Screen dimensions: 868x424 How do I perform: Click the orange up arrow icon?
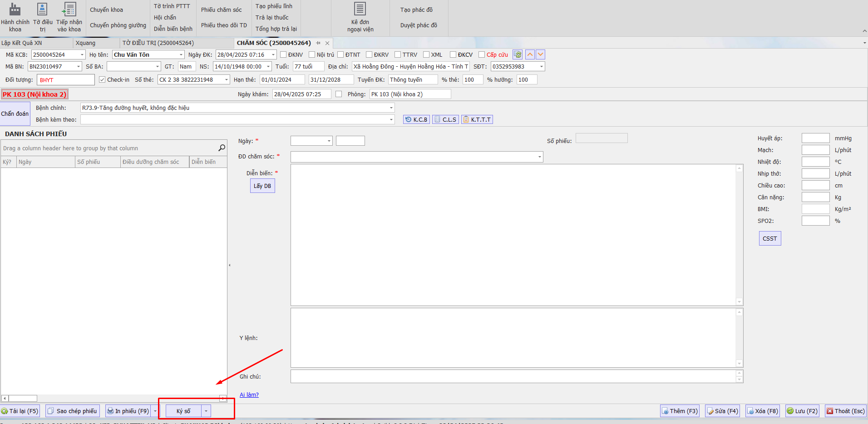tap(530, 54)
